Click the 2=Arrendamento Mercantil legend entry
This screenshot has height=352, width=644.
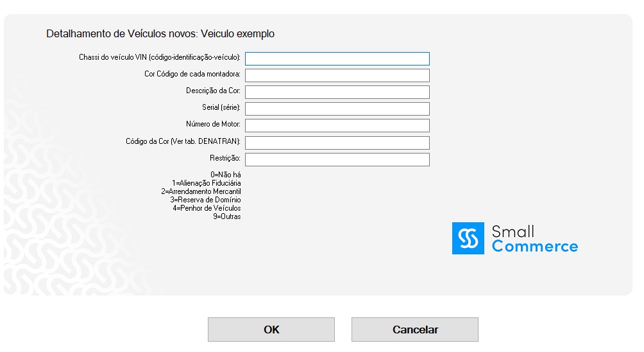coord(201,191)
